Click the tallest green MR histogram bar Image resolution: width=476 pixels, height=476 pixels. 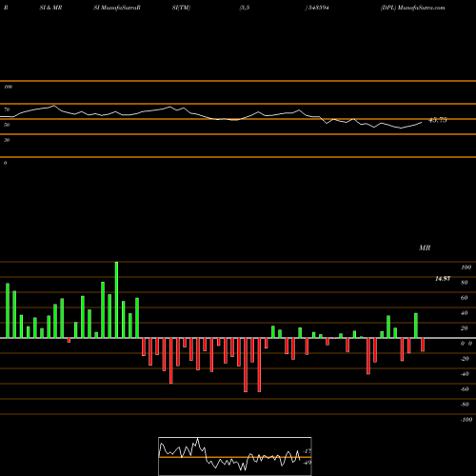pyautogui.click(x=116, y=300)
